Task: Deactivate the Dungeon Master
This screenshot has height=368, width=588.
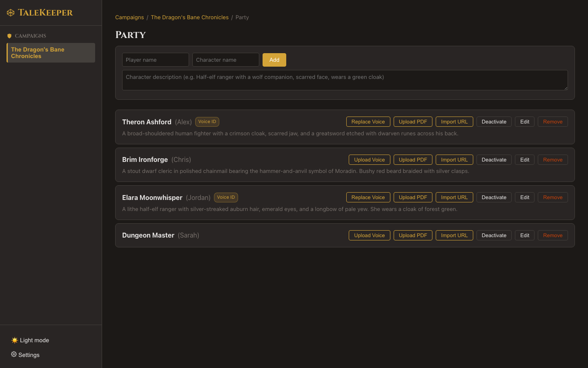Action: click(x=494, y=235)
